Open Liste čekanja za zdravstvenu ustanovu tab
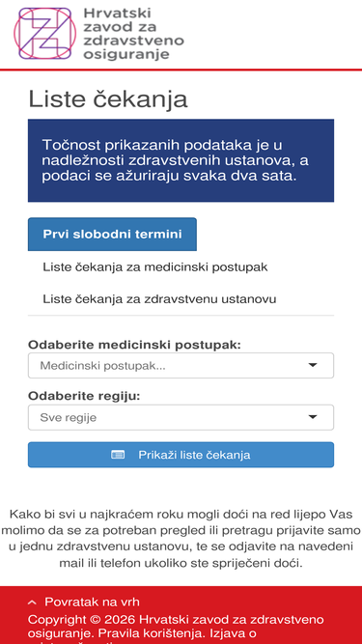The width and height of the screenshot is (362, 644). (x=159, y=299)
